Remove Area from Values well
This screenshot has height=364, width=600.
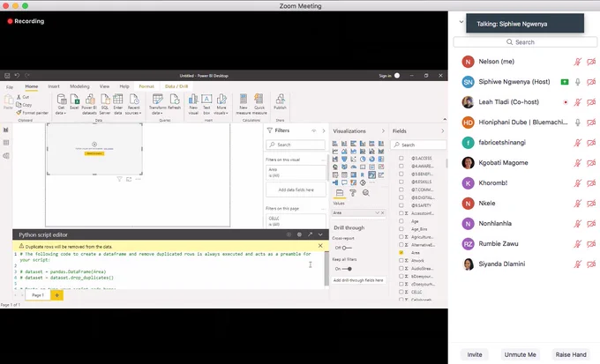click(382, 212)
